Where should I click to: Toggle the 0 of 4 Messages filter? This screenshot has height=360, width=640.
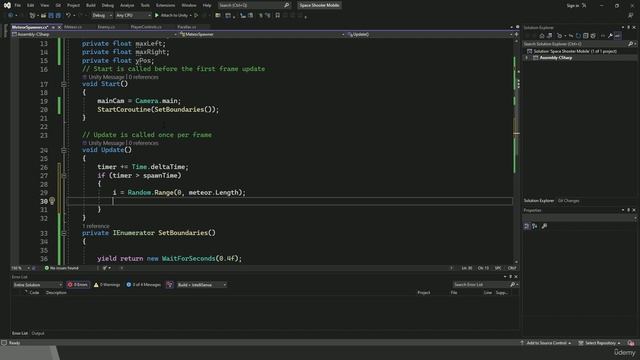click(144, 284)
